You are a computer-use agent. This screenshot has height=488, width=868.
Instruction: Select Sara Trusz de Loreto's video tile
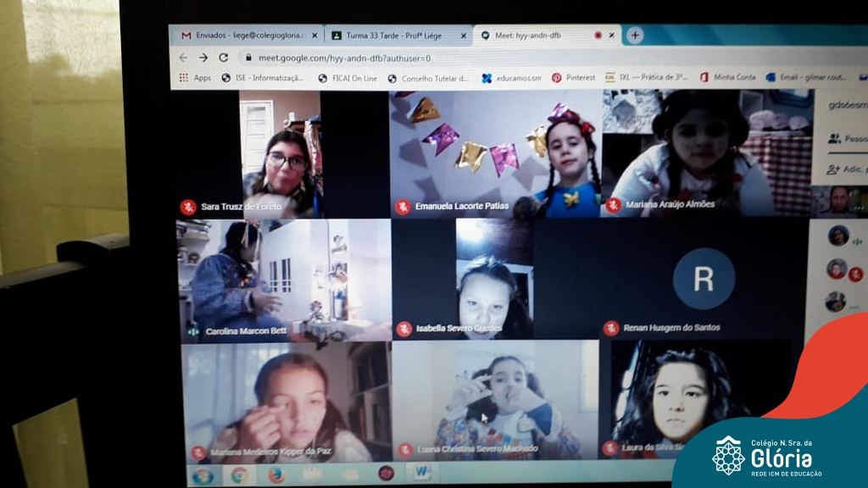[x=282, y=154]
